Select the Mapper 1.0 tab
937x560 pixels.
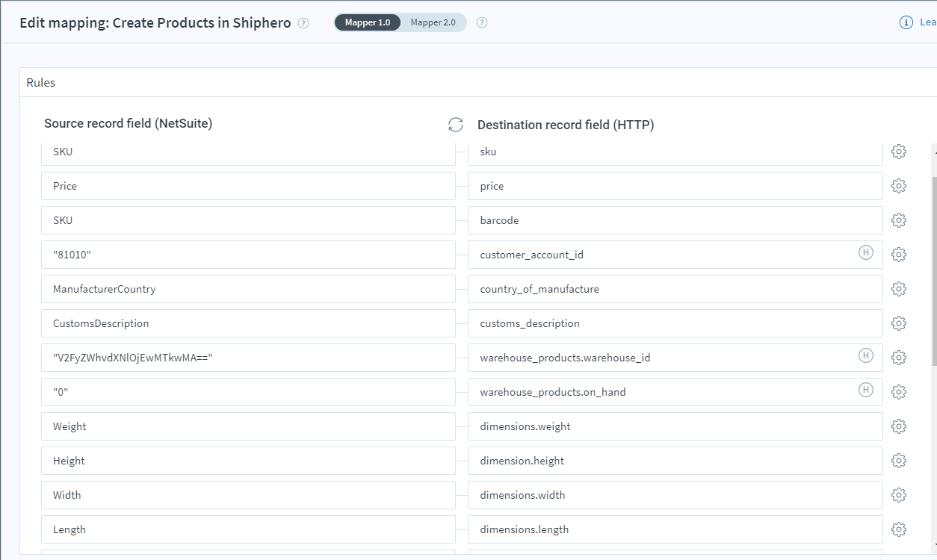click(368, 22)
